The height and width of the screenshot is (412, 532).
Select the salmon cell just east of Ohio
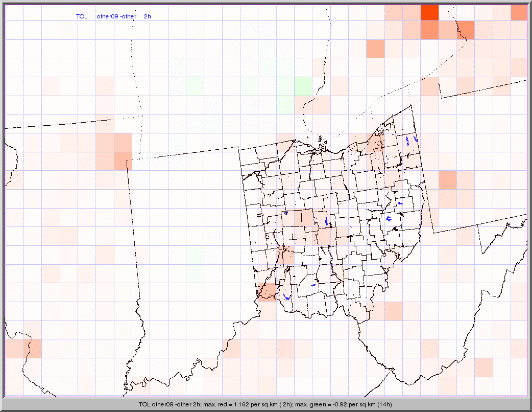click(447, 179)
